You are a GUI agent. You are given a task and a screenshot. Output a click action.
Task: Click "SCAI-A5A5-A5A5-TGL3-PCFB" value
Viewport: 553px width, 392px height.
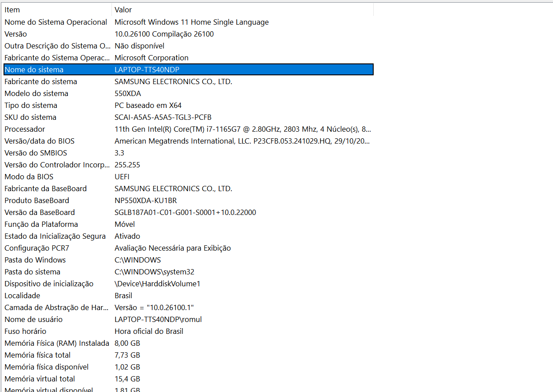pos(163,117)
